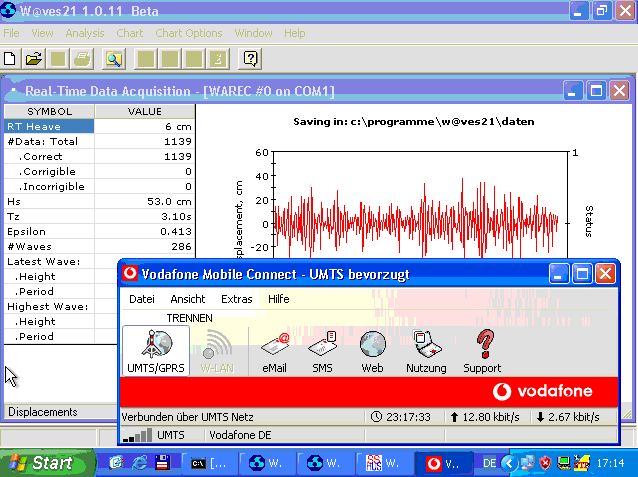The height and width of the screenshot is (477, 638).
Task: Click Verbunden über UMTS Netz status
Action: [188, 417]
